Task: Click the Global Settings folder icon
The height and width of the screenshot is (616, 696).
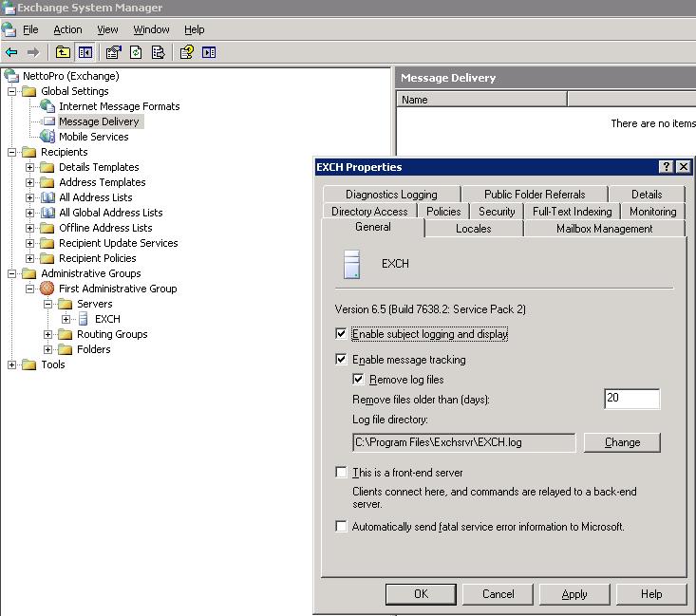Action: pyautogui.click(x=28, y=91)
